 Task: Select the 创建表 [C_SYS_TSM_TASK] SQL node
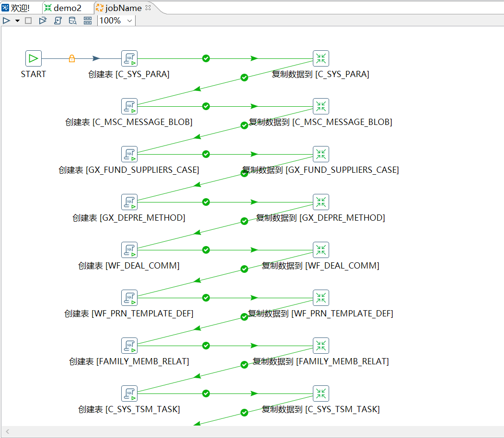click(x=129, y=393)
